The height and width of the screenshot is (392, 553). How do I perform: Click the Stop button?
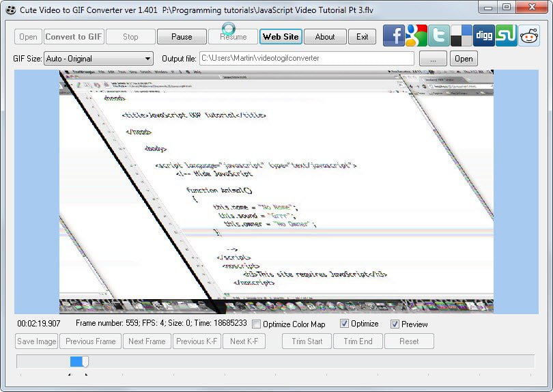(x=130, y=37)
